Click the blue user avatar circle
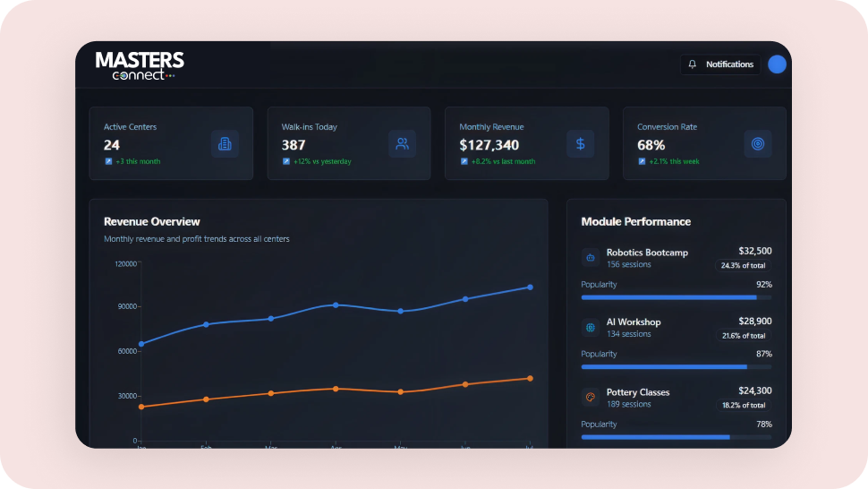This screenshot has width=868, height=489. tap(777, 64)
